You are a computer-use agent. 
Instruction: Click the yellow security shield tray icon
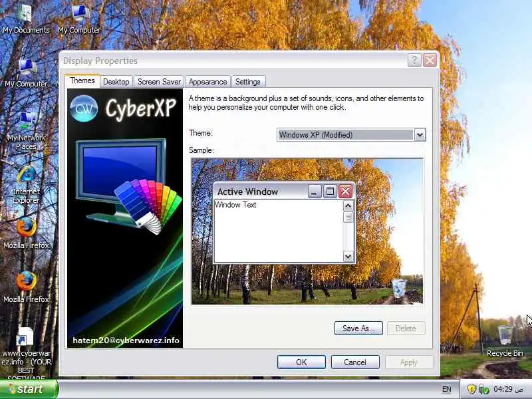[x=471, y=389]
